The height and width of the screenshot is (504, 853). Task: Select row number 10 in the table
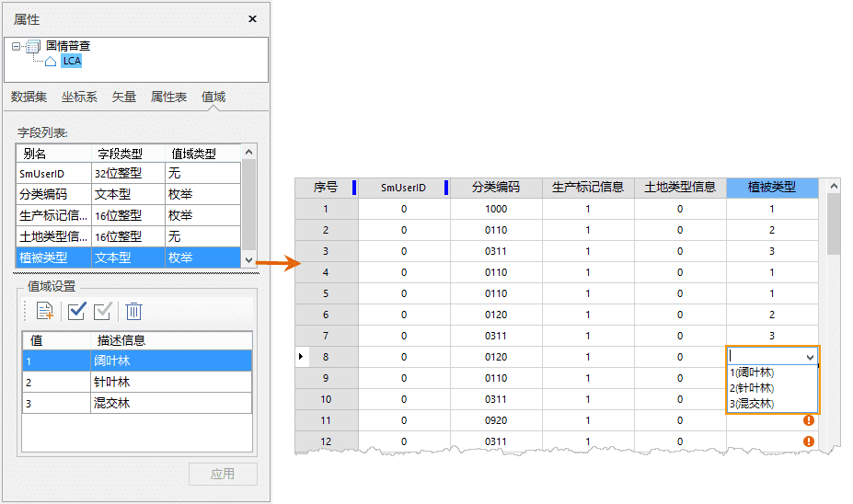pyautogui.click(x=326, y=399)
